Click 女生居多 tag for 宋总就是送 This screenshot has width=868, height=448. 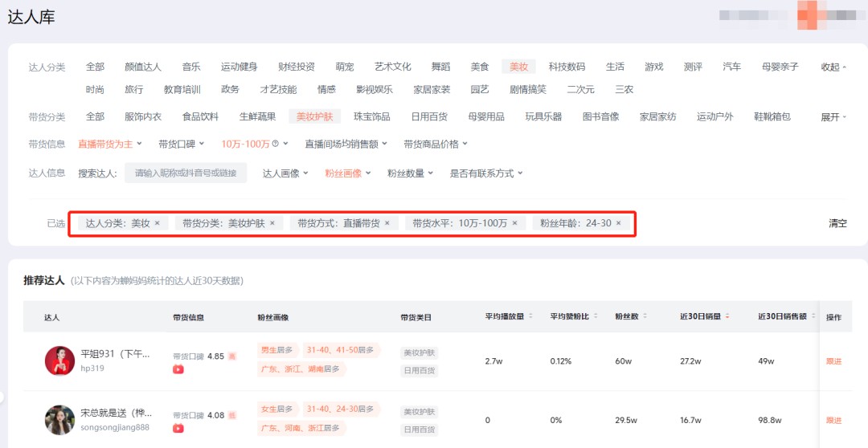pos(277,409)
